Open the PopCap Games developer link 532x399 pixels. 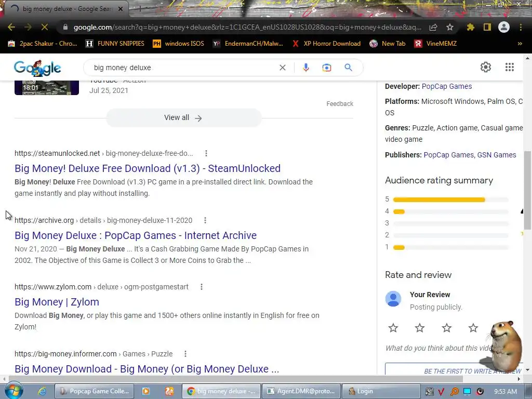[446, 86]
